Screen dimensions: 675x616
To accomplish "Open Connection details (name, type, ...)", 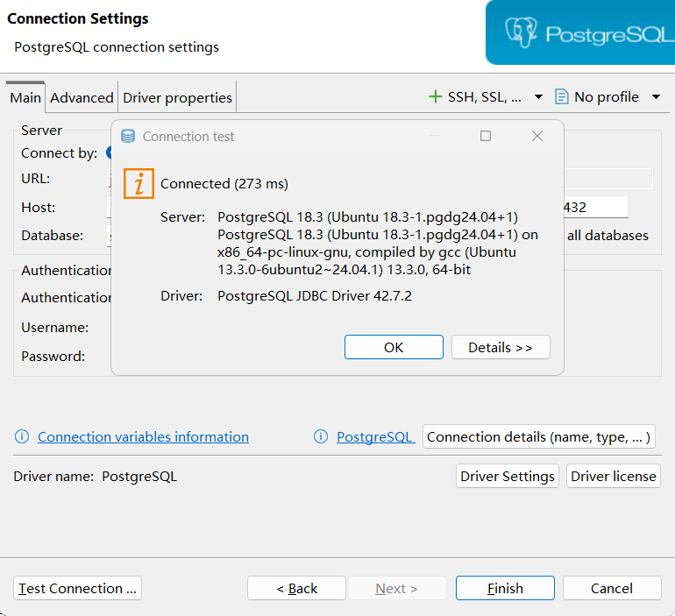I will (x=539, y=436).
